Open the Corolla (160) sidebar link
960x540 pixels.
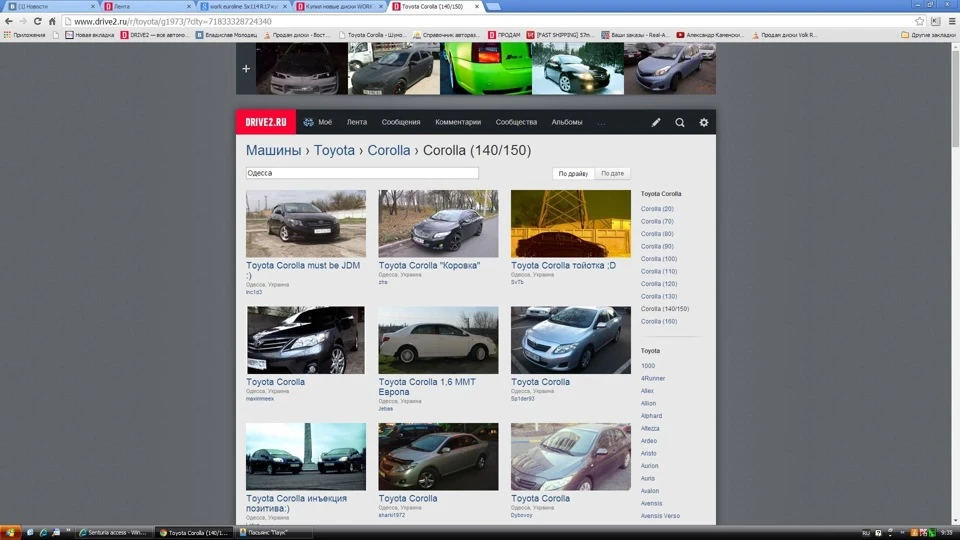pos(659,321)
